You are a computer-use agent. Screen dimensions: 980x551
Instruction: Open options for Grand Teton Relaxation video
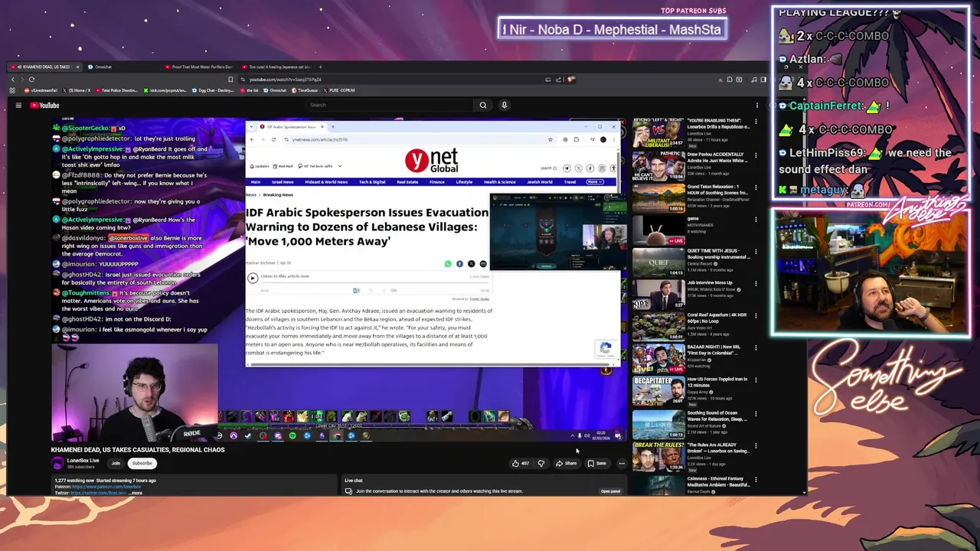tap(756, 187)
